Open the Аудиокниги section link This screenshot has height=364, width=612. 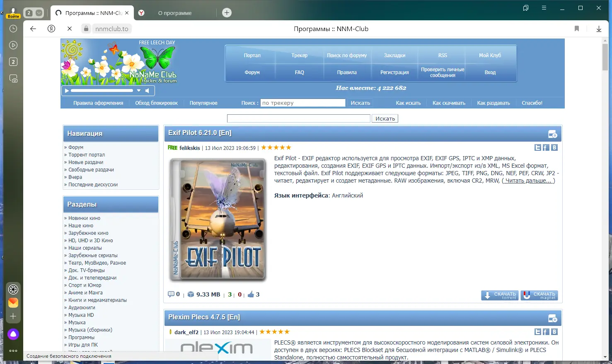[x=82, y=308]
